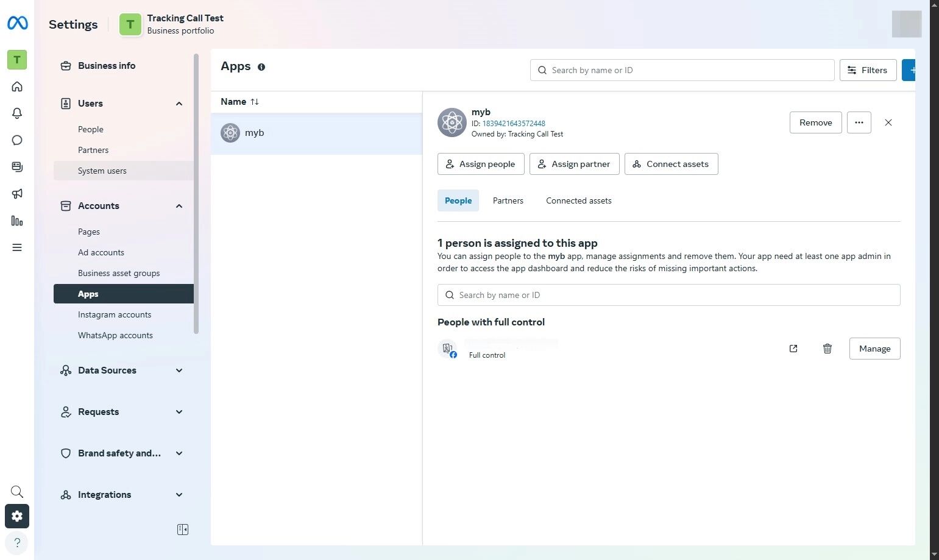Open the Insights bar chart icon
Screen dimensions: 939x560
pyautogui.click(x=17, y=221)
